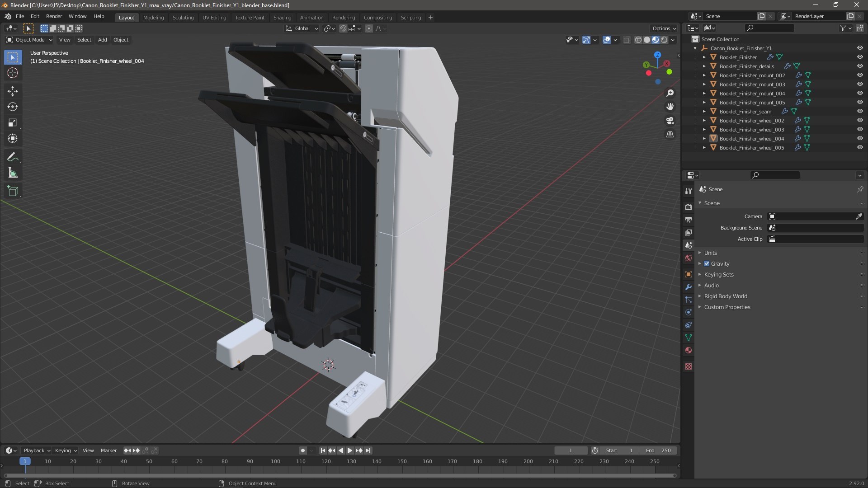Click the zoom view magnifier icon
The image size is (868, 488).
670,93
